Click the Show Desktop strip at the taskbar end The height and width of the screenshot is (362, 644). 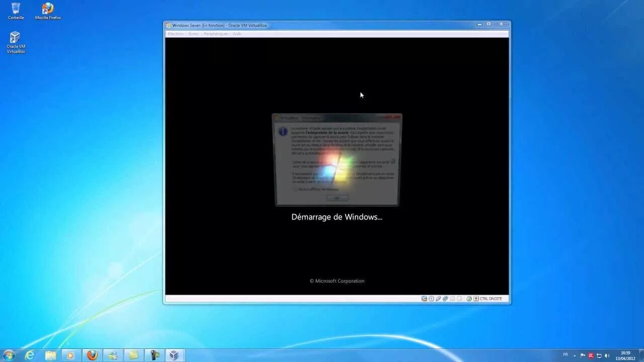pos(641,355)
